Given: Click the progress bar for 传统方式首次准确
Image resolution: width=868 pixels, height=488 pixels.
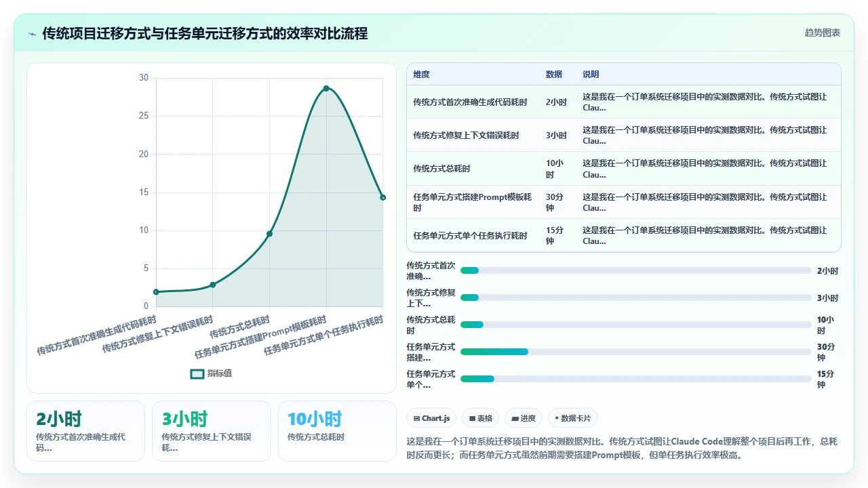Looking at the screenshot, I should pos(635,270).
